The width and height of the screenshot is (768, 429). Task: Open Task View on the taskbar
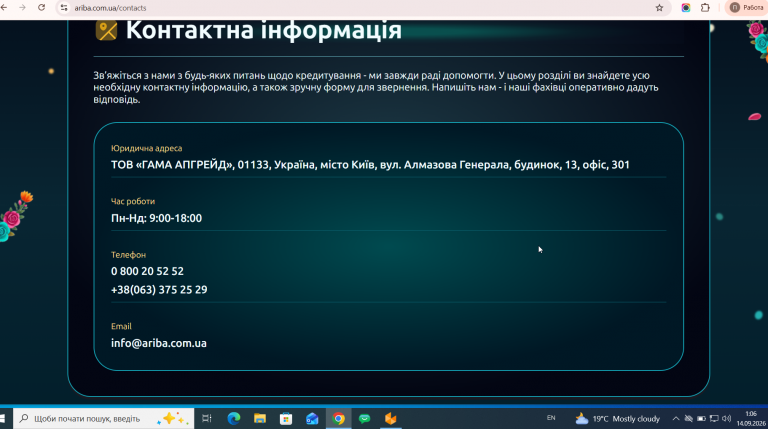207,419
